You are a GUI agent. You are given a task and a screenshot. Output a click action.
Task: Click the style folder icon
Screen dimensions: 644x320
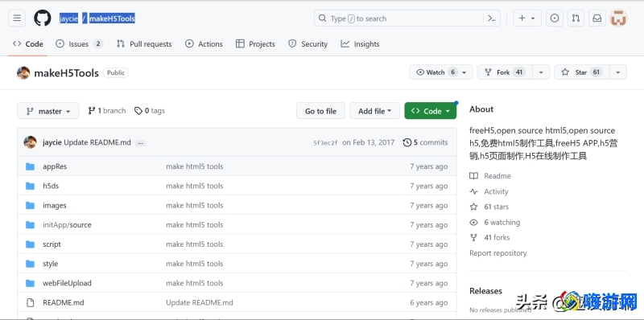click(30, 264)
